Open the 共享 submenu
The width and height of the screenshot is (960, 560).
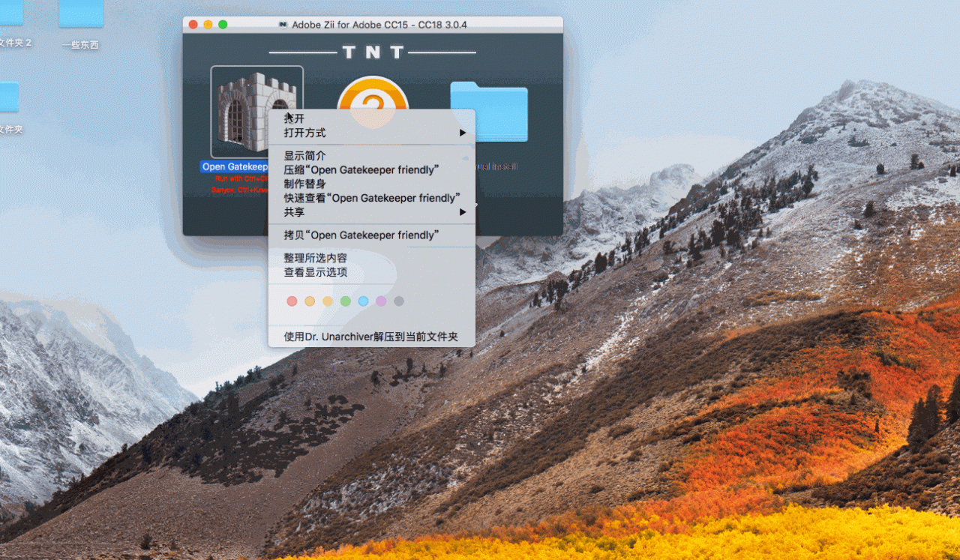[x=372, y=212]
